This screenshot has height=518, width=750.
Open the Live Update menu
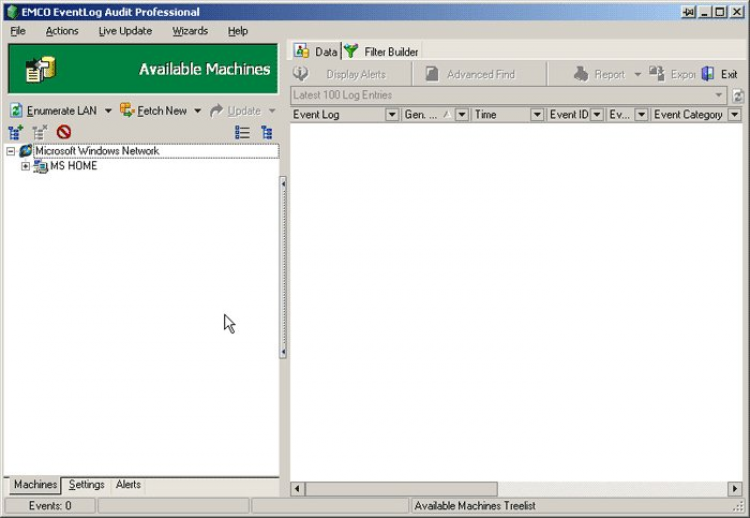coord(125,31)
